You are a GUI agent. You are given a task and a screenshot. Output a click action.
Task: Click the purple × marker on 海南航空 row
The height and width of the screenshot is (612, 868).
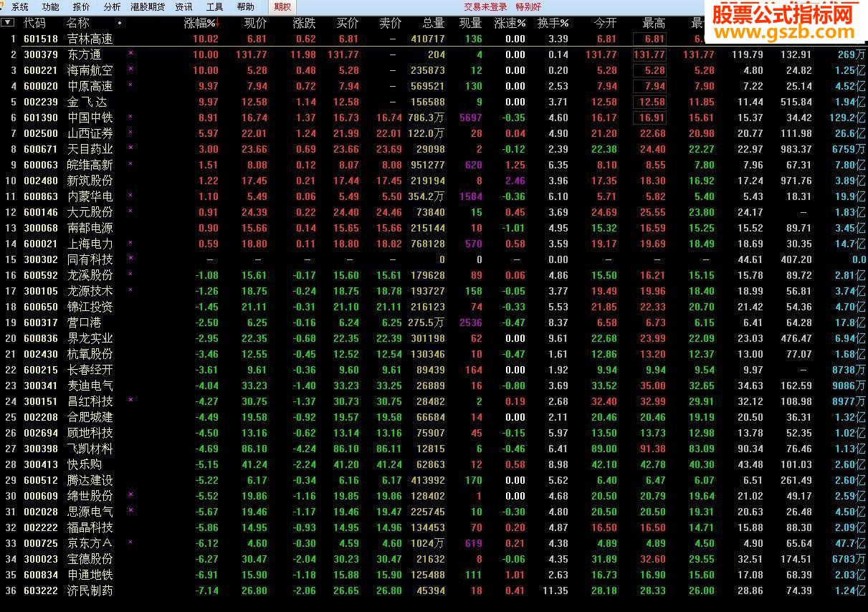click(130, 69)
